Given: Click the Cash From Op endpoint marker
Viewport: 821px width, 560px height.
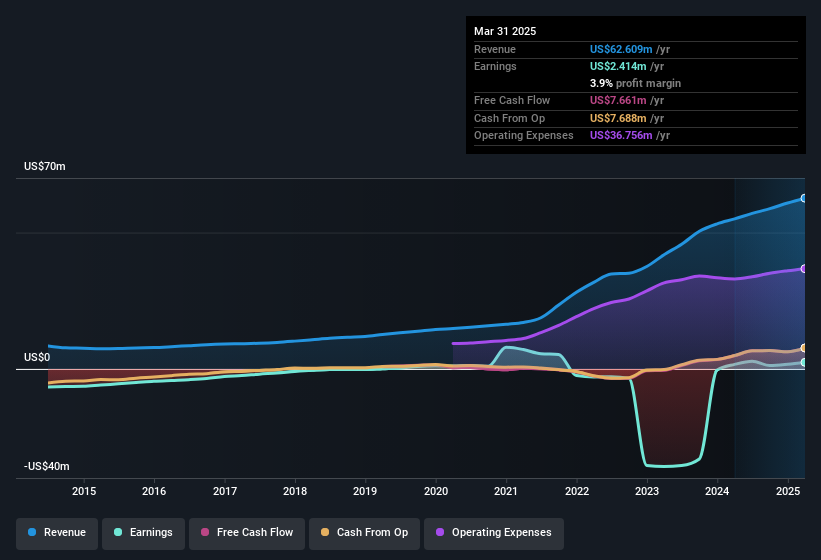Looking at the screenshot, I should 804,348.
